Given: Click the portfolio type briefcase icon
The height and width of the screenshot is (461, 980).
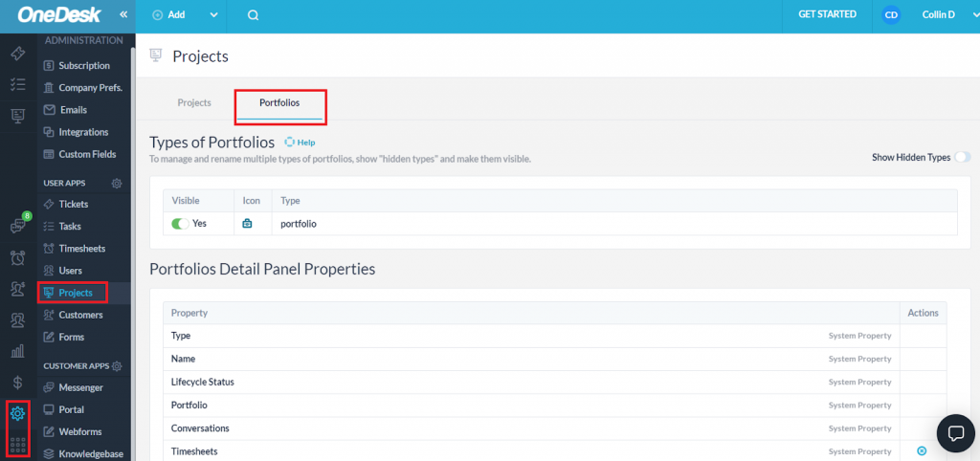Looking at the screenshot, I should tap(247, 224).
